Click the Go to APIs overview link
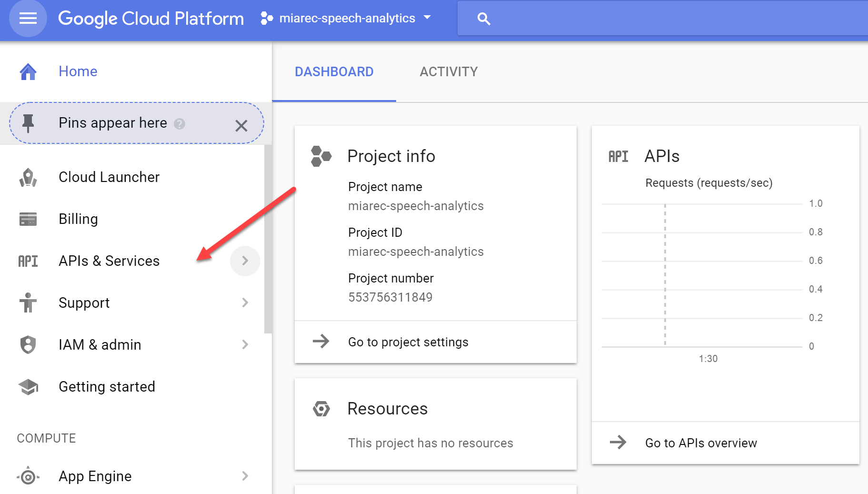Screen dimensions: 868x494 coord(701,443)
